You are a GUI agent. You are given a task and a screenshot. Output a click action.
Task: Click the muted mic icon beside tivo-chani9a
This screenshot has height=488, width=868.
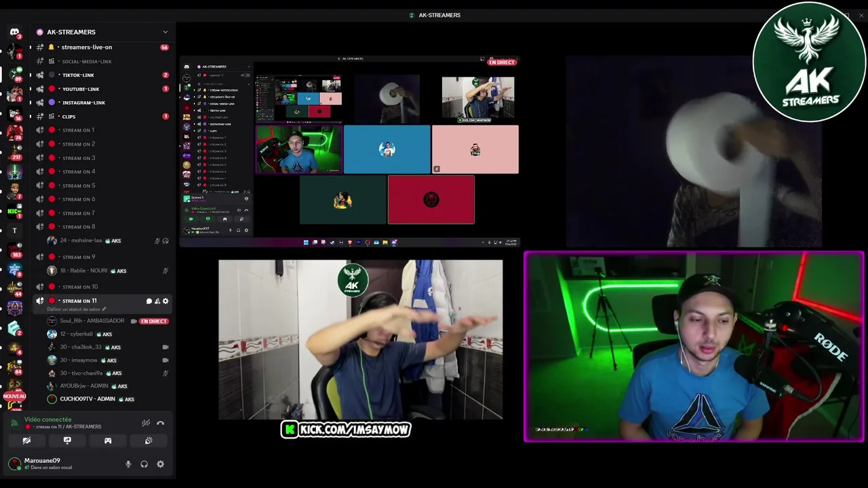tap(165, 373)
